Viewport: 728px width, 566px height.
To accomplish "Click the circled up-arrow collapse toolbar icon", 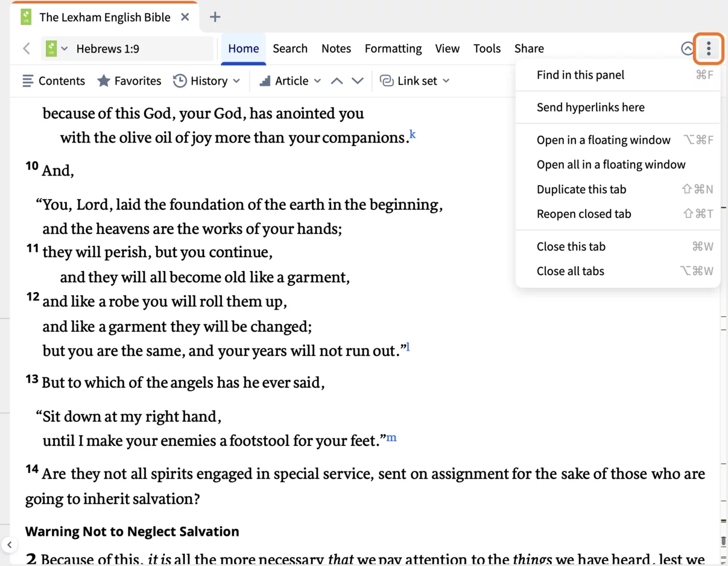I will 687,48.
